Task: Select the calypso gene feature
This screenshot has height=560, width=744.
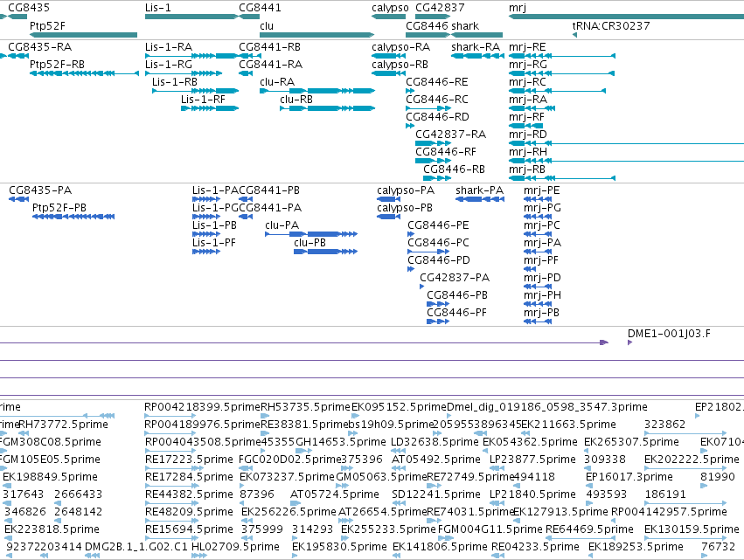Action: (x=388, y=17)
